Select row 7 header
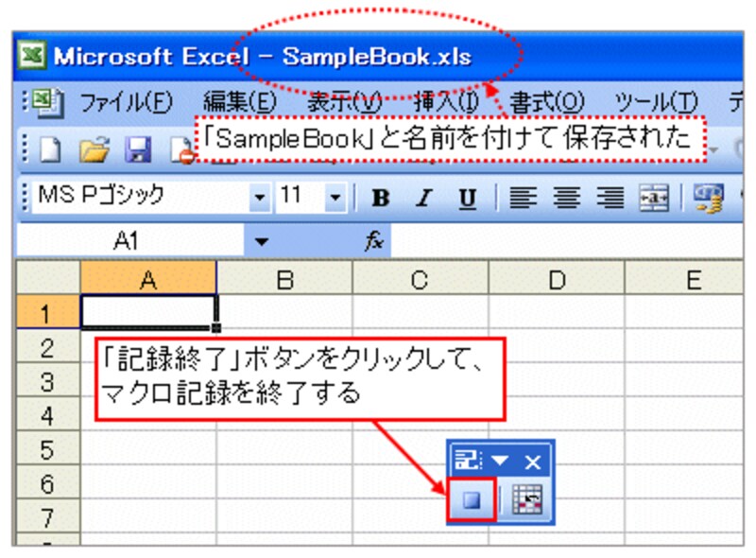This screenshot has height=558, width=756. (x=48, y=515)
